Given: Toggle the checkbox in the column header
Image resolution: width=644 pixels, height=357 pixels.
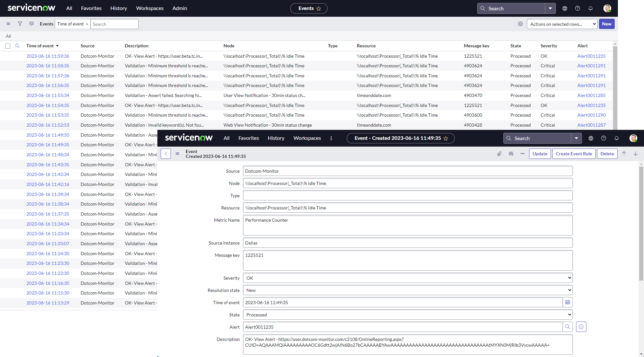Looking at the screenshot, I should coord(8,46).
